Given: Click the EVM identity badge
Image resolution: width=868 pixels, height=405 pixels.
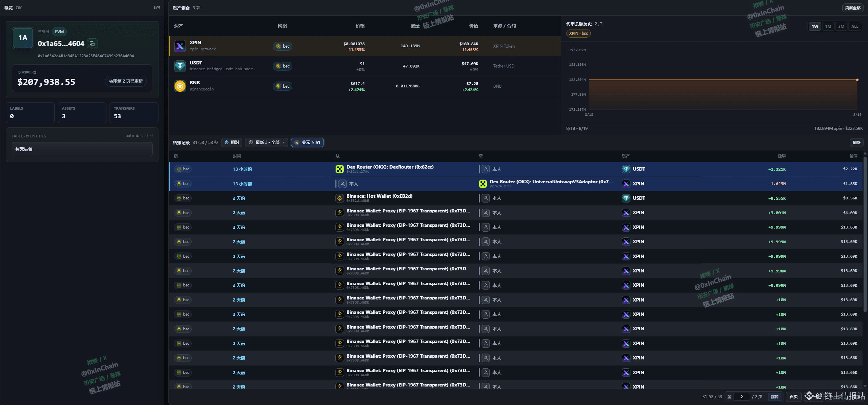Looking at the screenshot, I should [59, 32].
